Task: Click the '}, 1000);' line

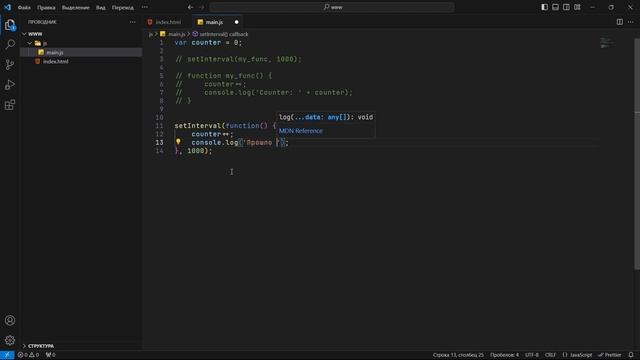Action: [x=193, y=151]
